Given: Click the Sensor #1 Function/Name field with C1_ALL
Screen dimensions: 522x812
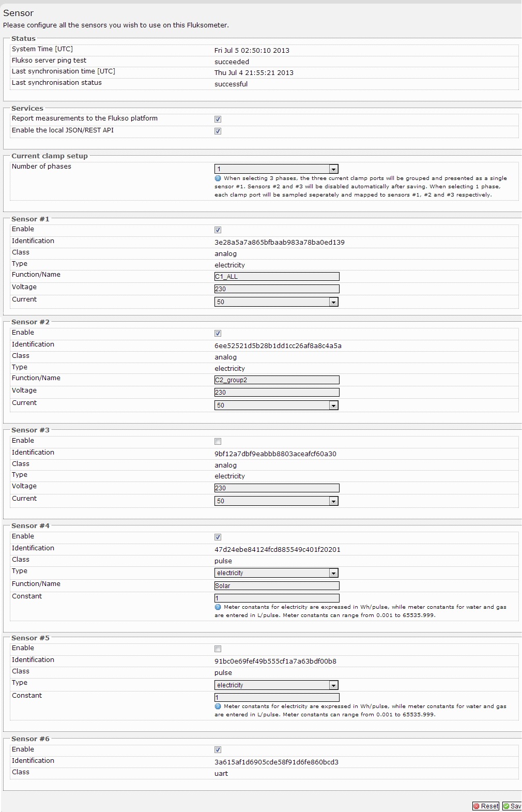Looking at the screenshot, I should tap(277, 277).
